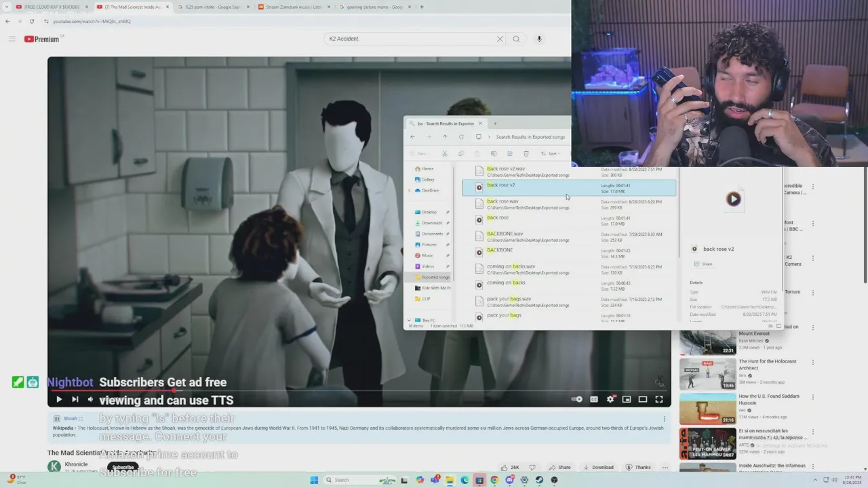Collapse the This PC tree node

point(409,320)
